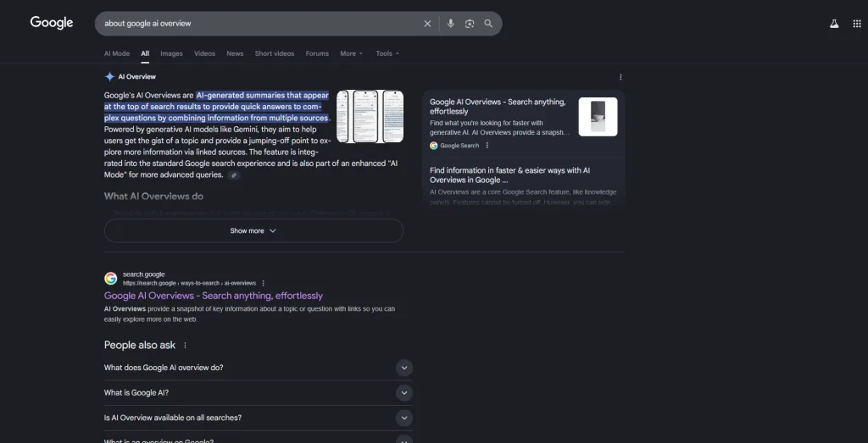Click inside the search input field
Image resolution: width=868 pixels, height=443 pixels.
coord(260,24)
